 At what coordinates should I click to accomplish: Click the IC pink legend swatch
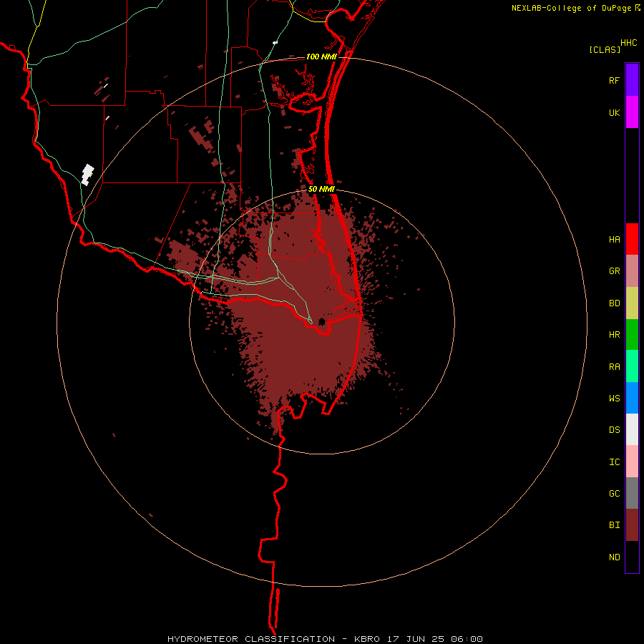tap(632, 462)
